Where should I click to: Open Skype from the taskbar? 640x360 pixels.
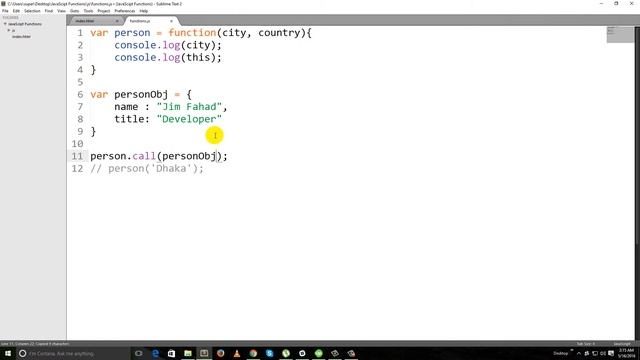click(x=269, y=353)
